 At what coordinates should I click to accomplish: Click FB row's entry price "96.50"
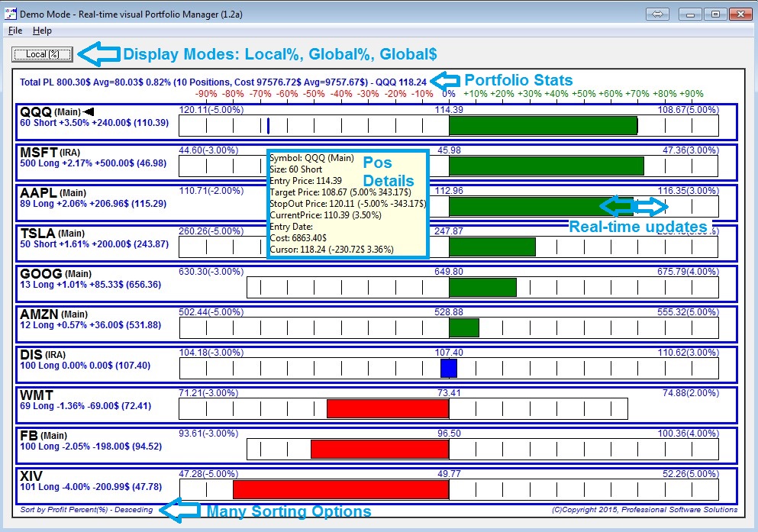pyautogui.click(x=449, y=434)
